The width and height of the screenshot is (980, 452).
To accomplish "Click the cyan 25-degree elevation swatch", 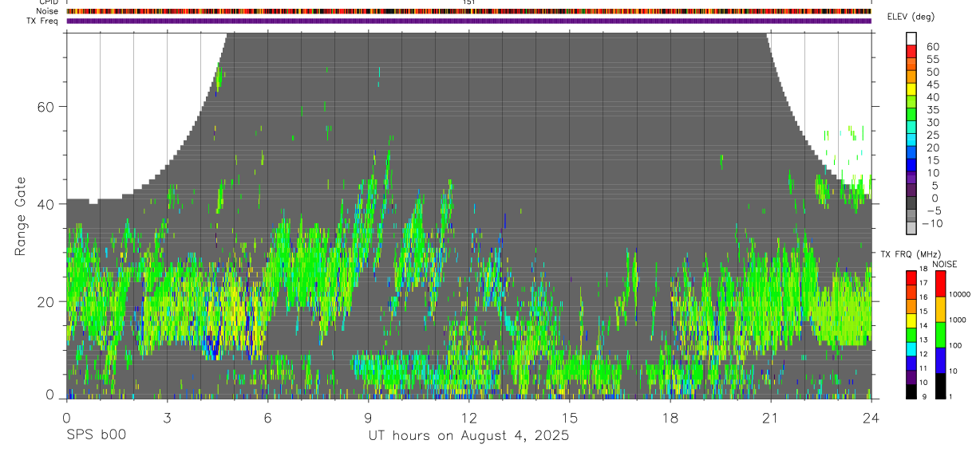I will [x=911, y=140].
